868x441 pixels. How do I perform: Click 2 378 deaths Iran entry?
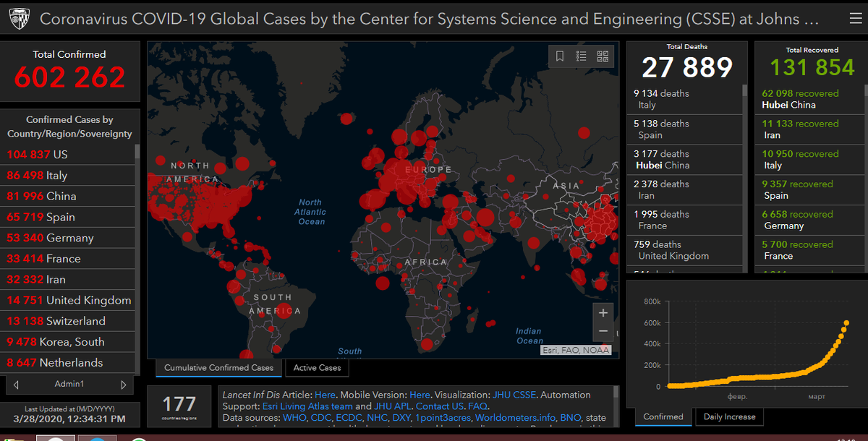coord(684,190)
